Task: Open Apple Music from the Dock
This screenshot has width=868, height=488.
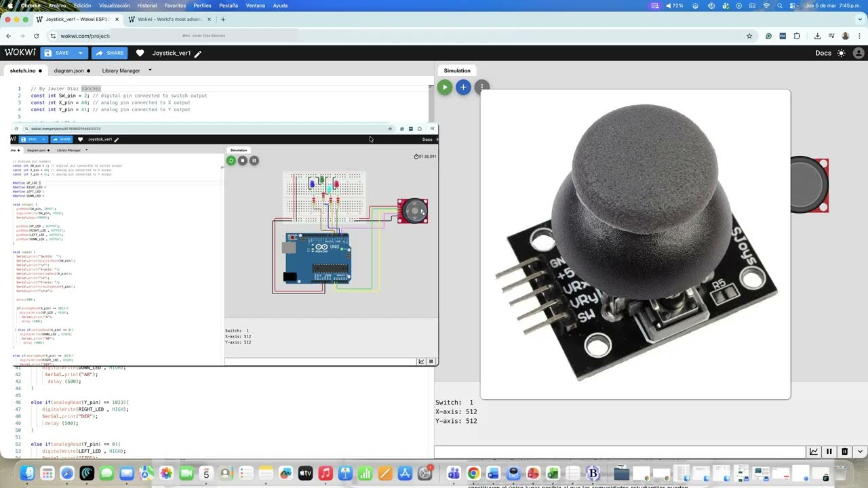Action: [325, 473]
